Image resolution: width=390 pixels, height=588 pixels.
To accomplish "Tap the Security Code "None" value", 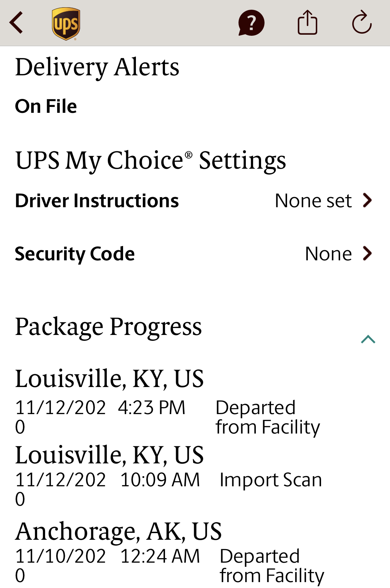I will (328, 254).
